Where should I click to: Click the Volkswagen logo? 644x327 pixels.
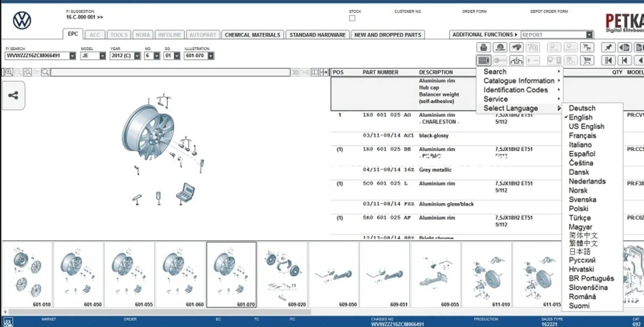[x=22, y=20]
